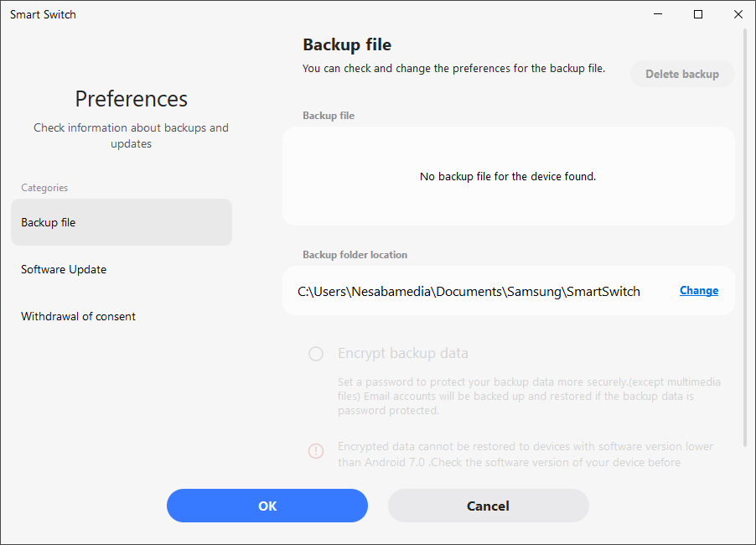Enable the Encrypt backup data radio button
Image resolution: width=756 pixels, height=545 pixels.
316,354
